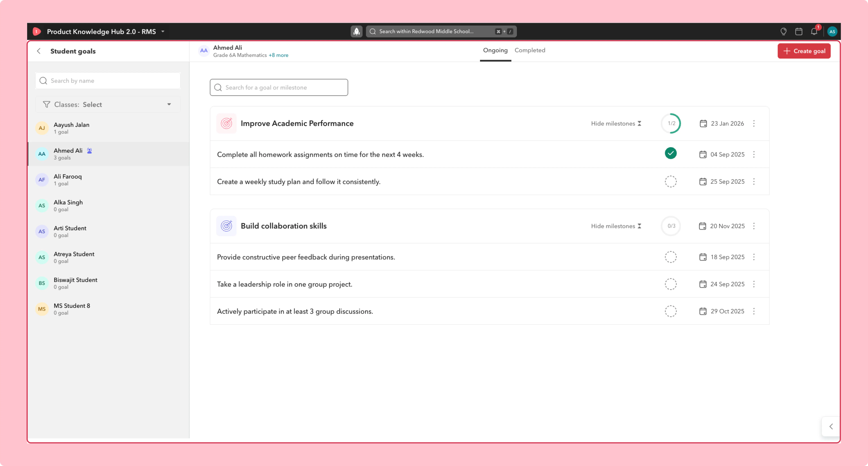The width and height of the screenshot is (868, 466).
Task: Click the milestone text 'Actively participate in at least 3 group discussions.'
Action: [295, 312]
